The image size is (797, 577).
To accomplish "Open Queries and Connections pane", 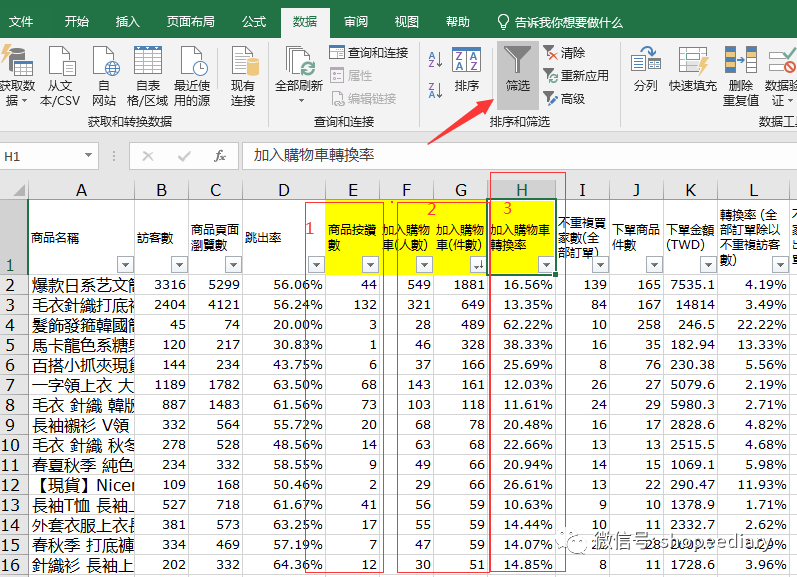I will (369, 52).
